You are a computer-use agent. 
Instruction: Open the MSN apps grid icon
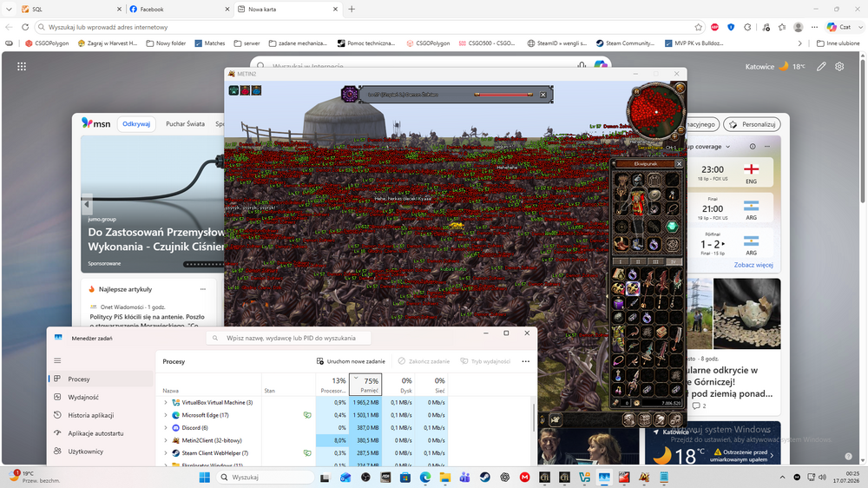click(22, 67)
